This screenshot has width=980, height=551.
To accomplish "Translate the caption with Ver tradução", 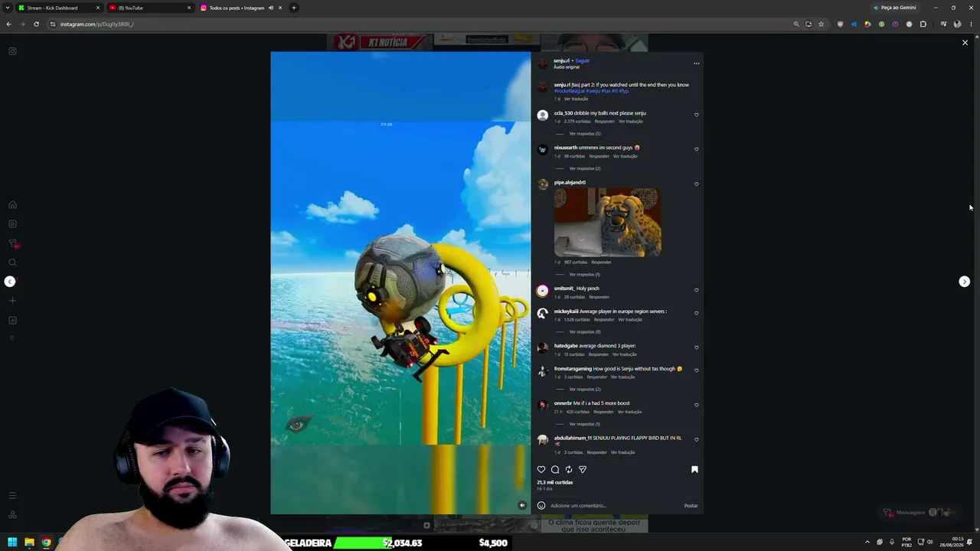I will click(577, 99).
